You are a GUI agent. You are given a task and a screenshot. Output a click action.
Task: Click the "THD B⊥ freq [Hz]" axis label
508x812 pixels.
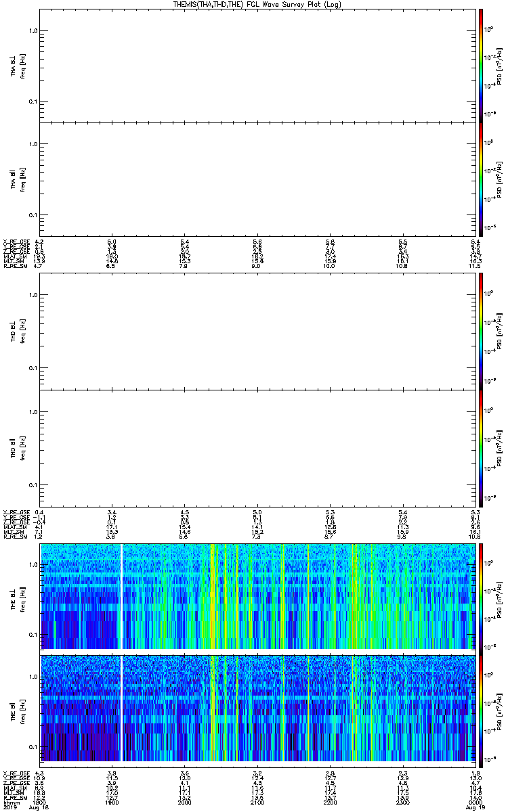(x=18, y=331)
